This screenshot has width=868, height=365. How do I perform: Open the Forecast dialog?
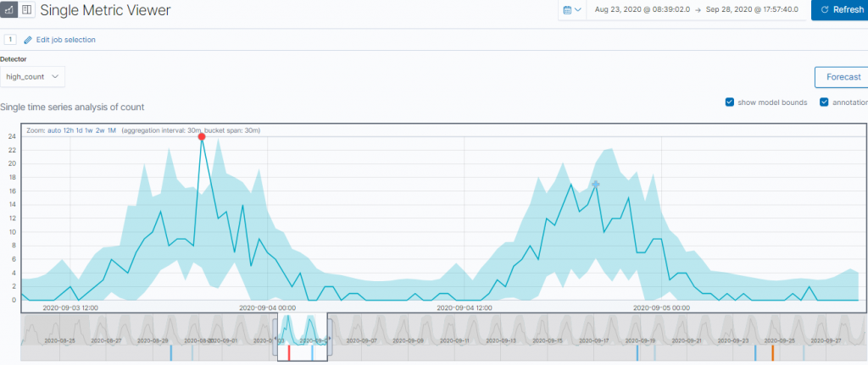[x=843, y=77]
